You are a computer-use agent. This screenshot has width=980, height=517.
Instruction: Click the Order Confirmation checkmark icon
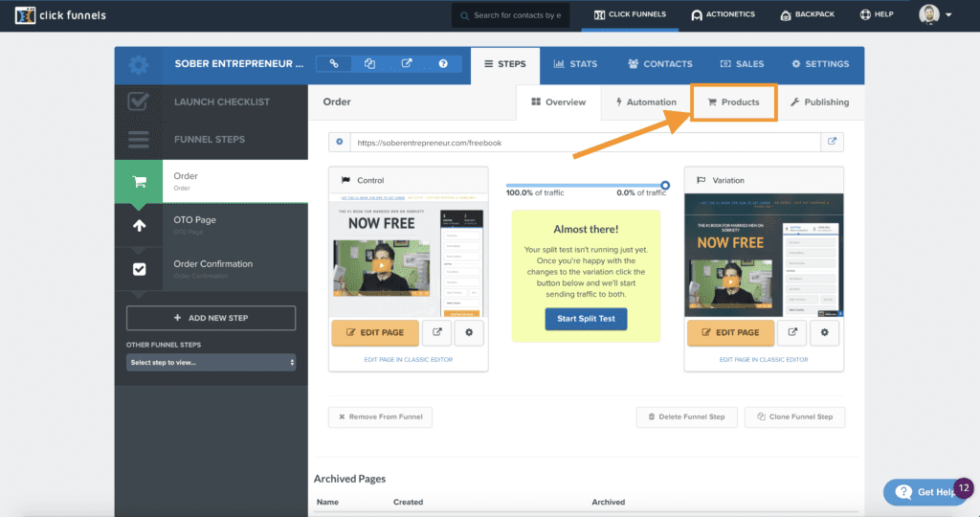tap(139, 269)
